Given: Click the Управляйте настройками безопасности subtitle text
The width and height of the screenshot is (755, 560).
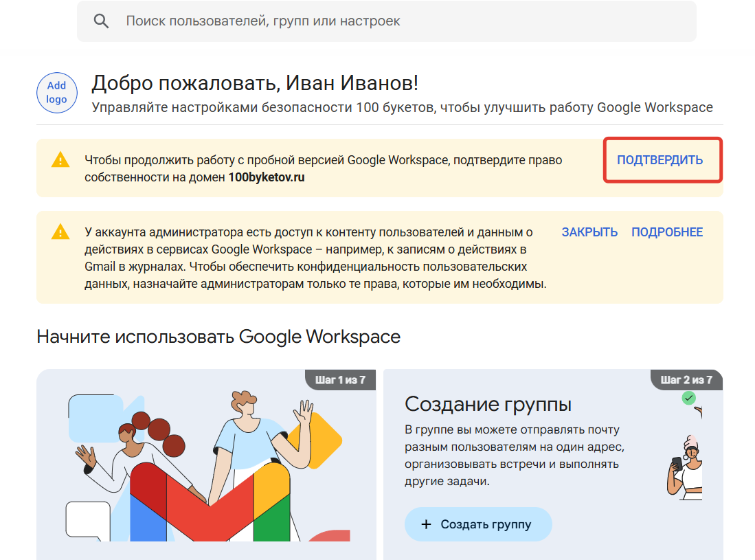Looking at the screenshot, I should (402, 107).
